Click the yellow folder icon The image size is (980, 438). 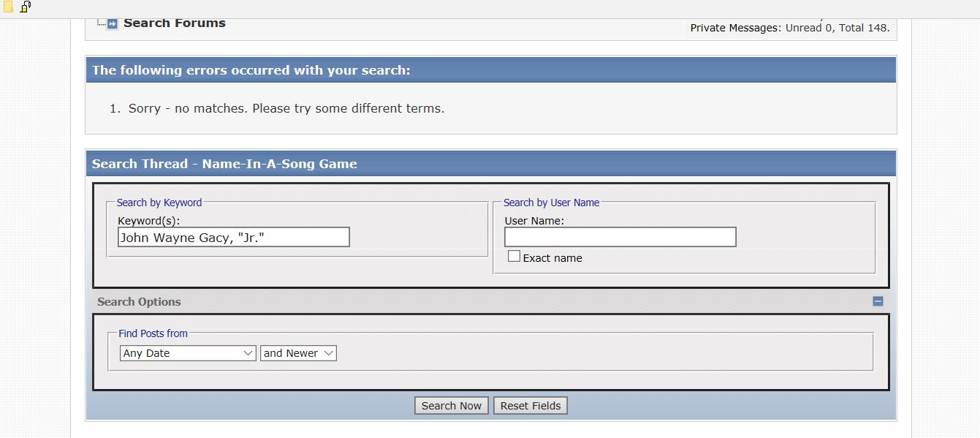pos(8,7)
